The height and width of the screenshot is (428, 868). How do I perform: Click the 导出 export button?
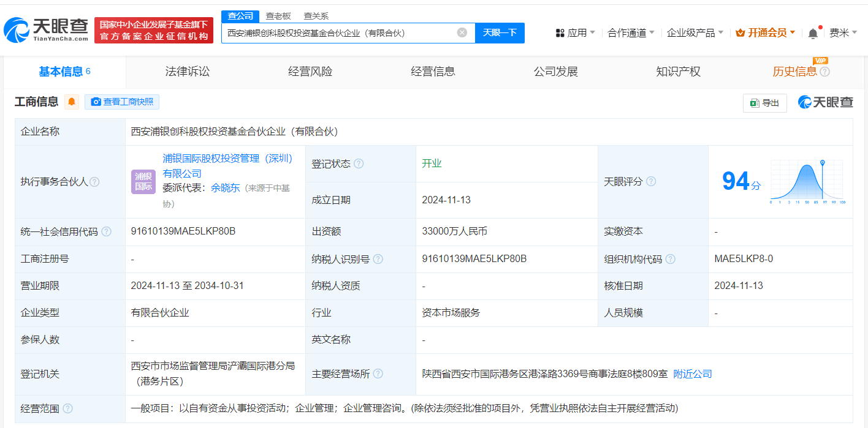[x=764, y=103]
